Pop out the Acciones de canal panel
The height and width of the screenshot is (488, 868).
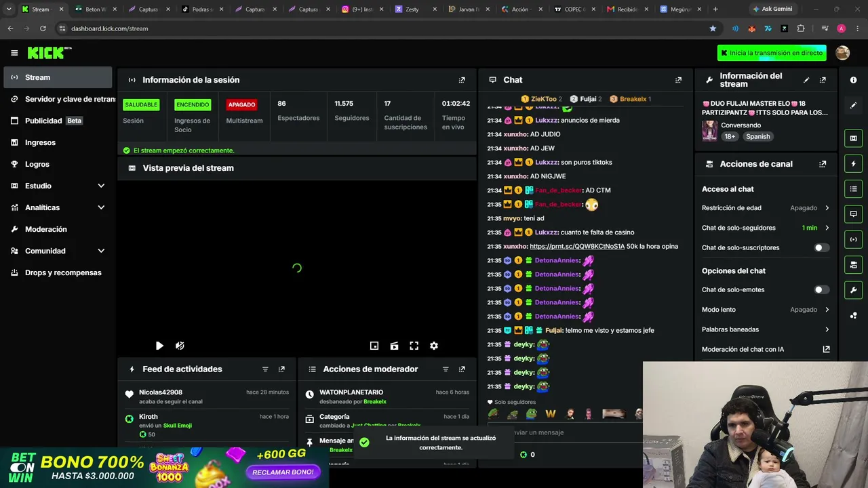click(x=823, y=164)
